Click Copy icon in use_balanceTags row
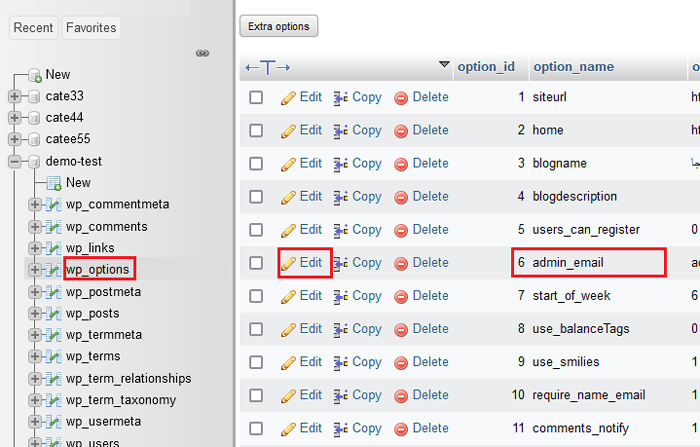 (x=341, y=330)
